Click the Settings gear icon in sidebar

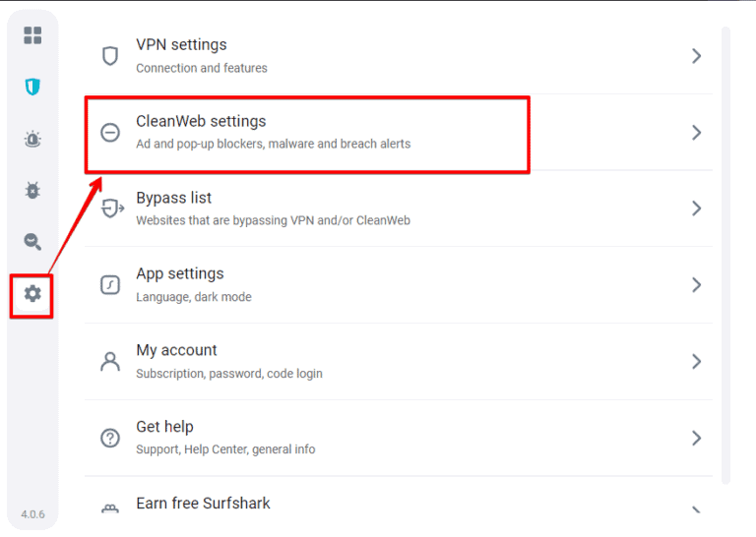point(32,293)
